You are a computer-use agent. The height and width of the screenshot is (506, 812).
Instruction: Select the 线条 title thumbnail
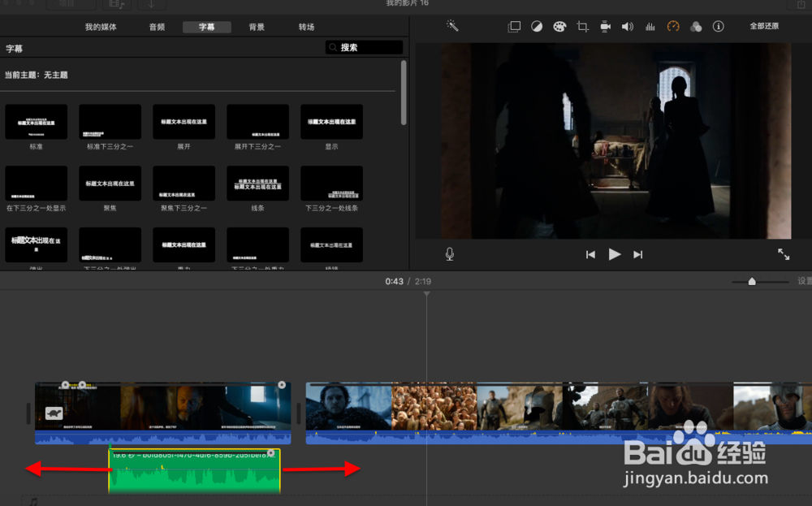point(258,184)
